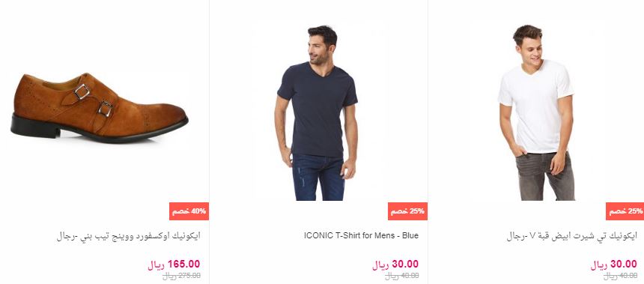Open the white V-neck T-shirt model photo
644x284 pixels.
click(536, 112)
